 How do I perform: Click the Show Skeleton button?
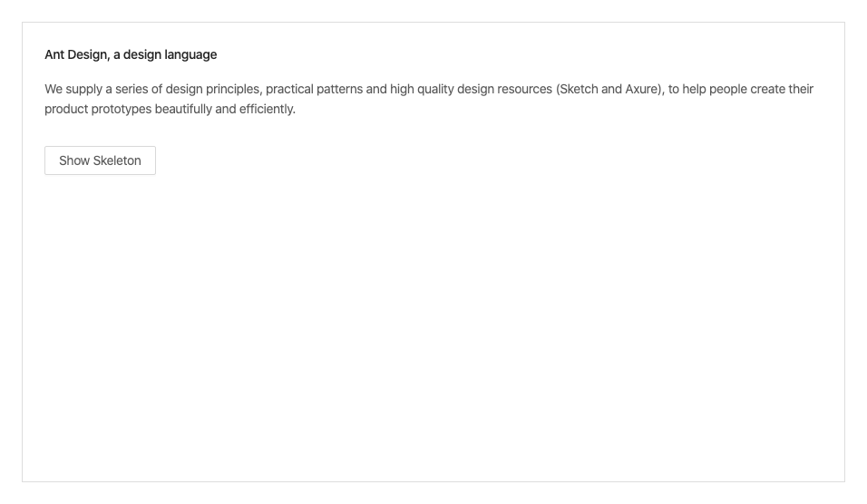[100, 160]
